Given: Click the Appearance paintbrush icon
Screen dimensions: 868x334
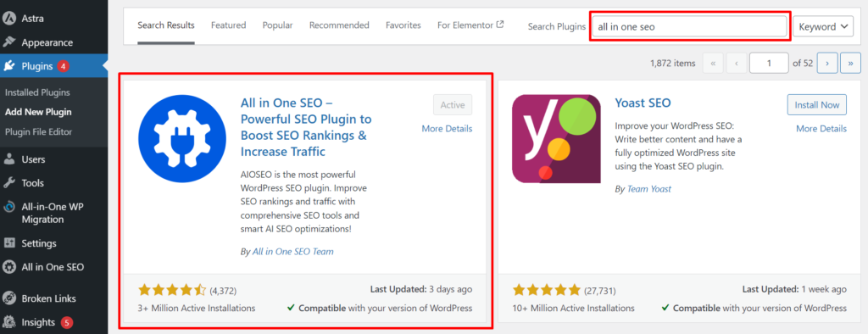Looking at the screenshot, I should click(x=8, y=42).
